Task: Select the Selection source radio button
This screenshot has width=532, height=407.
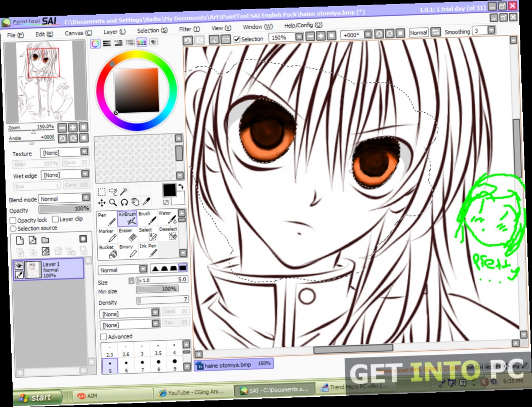Action: click(13, 229)
